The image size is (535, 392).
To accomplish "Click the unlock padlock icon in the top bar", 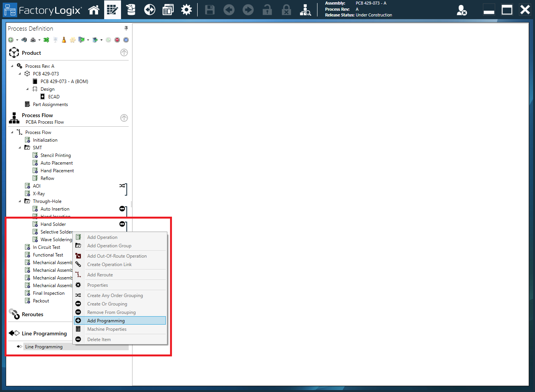I will pyautogui.click(x=267, y=10).
